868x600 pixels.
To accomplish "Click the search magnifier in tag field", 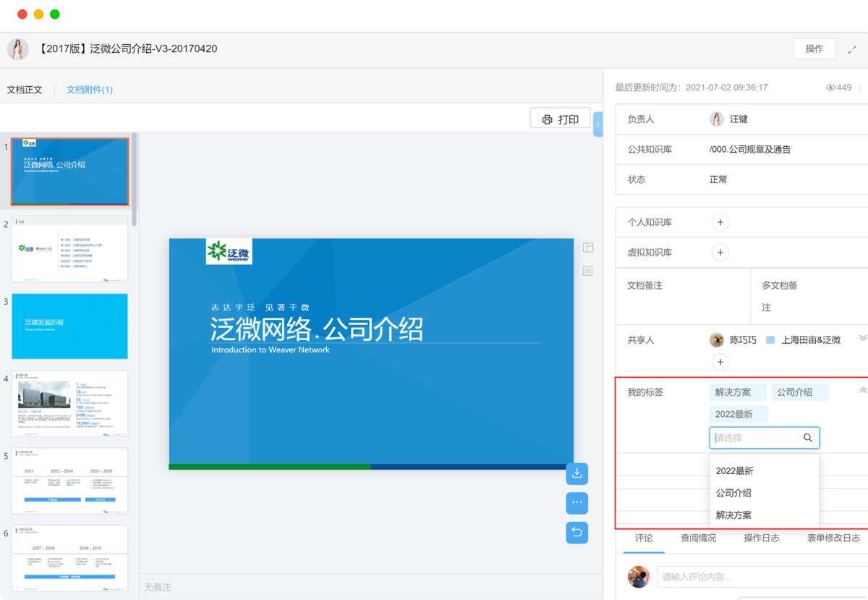I will (x=808, y=438).
